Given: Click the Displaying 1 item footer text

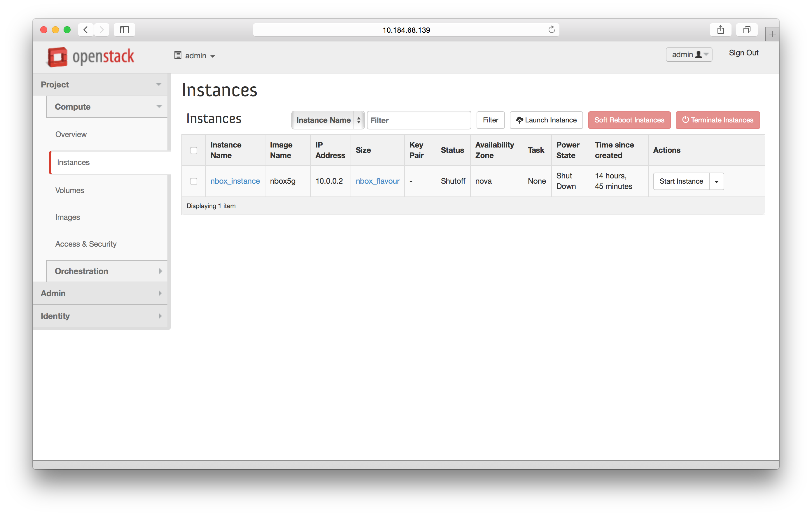Looking at the screenshot, I should [211, 206].
